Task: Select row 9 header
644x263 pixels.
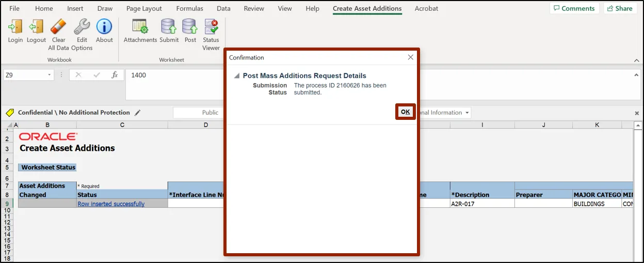Action: 7,204
